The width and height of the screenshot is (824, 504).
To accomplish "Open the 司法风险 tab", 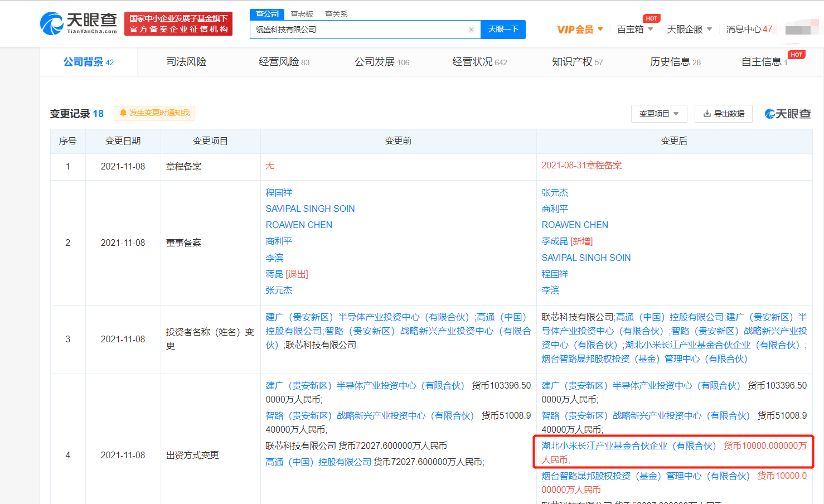I will click(186, 62).
